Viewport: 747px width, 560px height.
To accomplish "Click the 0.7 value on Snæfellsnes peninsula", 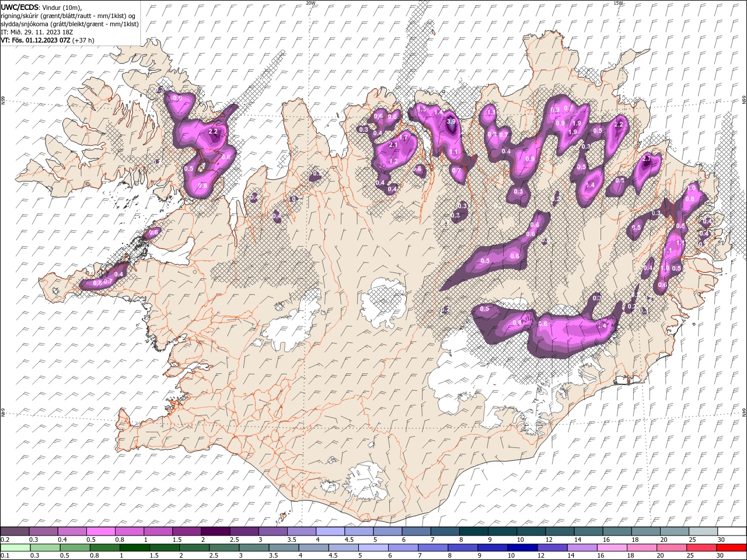I will pos(108,281).
